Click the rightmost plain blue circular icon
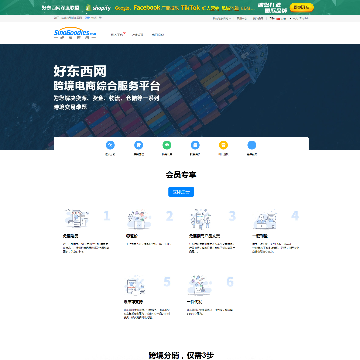The height and width of the screenshot is (360, 360). [252, 145]
